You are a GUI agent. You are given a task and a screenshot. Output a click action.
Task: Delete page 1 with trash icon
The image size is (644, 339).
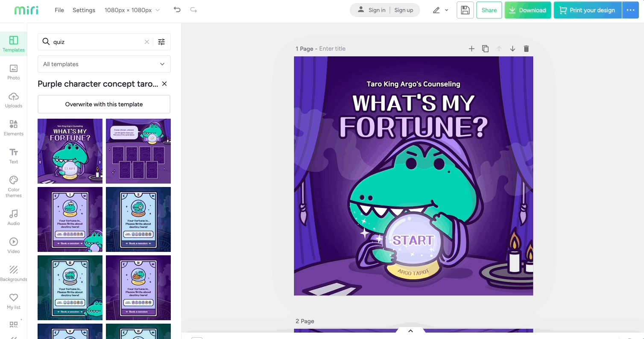click(x=526, y=49)
